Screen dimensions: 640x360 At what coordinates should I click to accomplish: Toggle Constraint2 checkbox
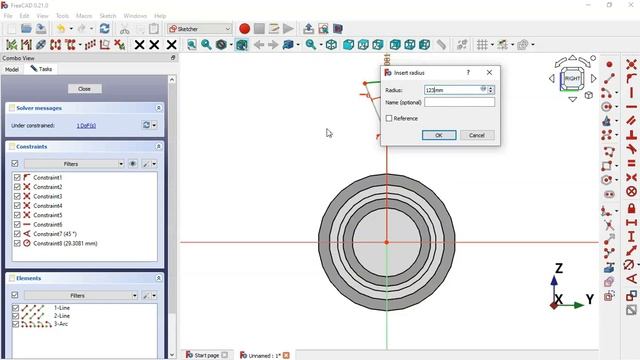(17, 187)
